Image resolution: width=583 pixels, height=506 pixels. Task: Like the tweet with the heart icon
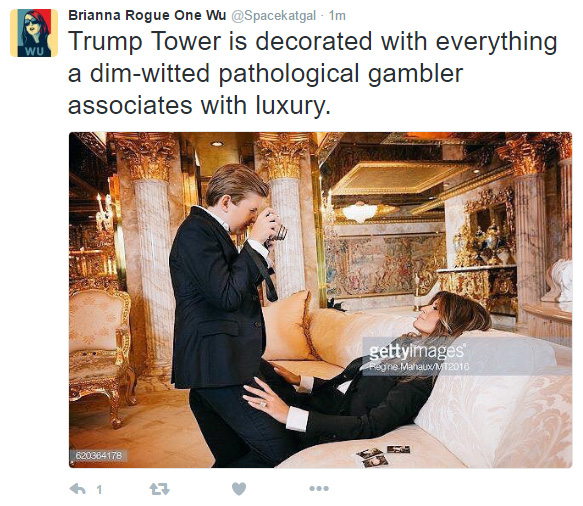[x=239, y=489]
